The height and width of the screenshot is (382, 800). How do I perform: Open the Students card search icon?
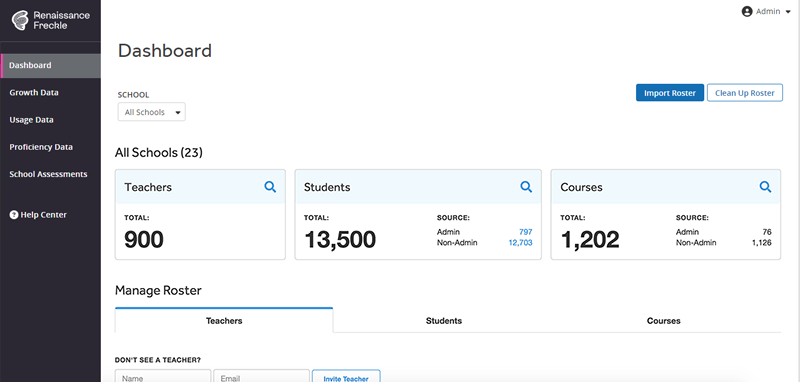click(x=526, y=187)
